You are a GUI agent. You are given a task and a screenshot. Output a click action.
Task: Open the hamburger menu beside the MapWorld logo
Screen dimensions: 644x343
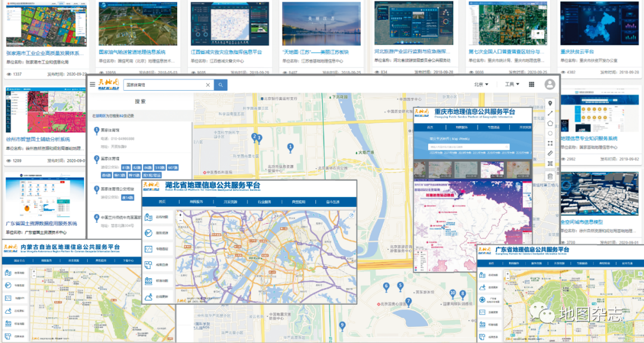(92, 85)
